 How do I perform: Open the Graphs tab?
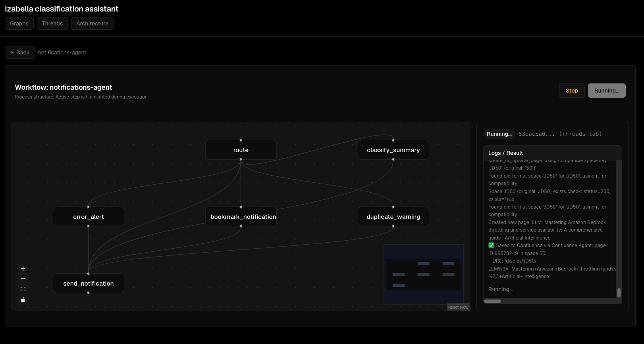click(19, 23)
